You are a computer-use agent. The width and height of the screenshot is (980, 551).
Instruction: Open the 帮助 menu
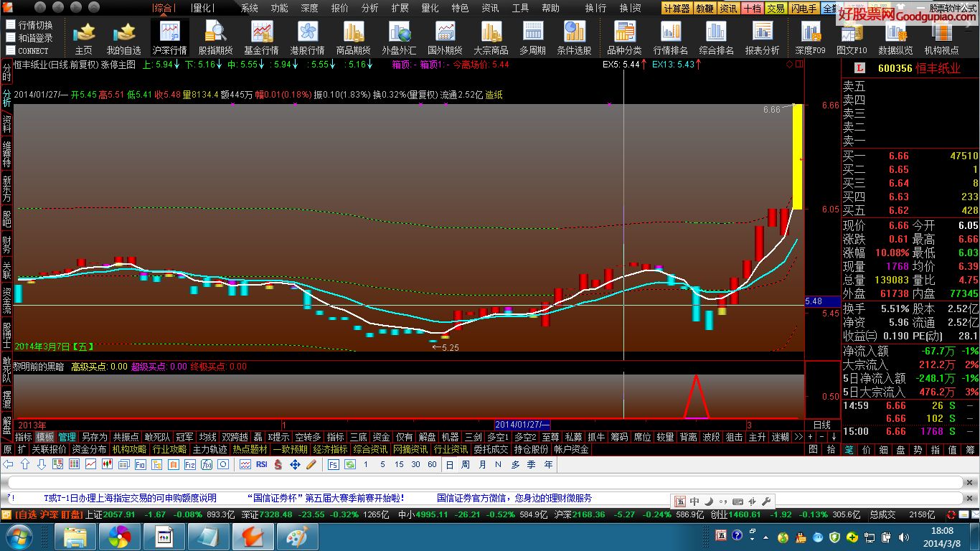pyautogui.click(x=550, y=8)
